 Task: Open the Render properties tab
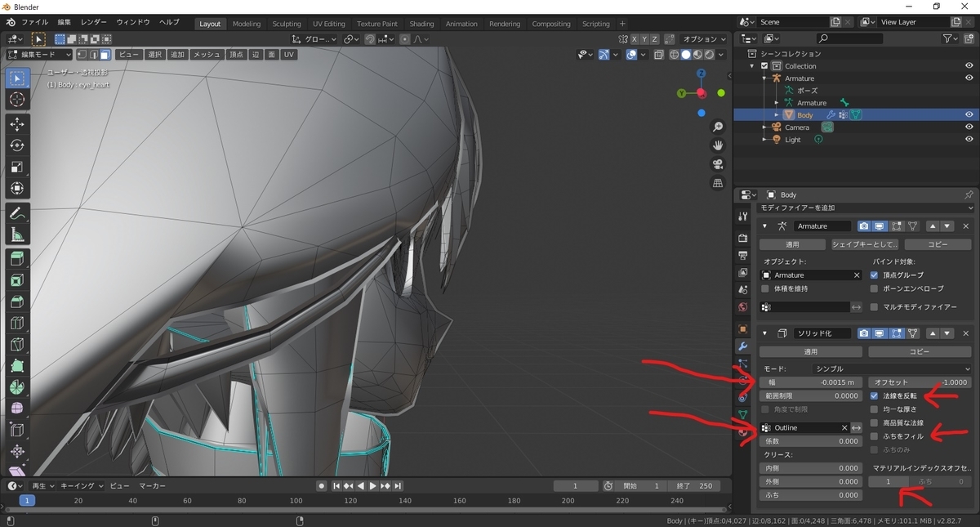point(742,238)
